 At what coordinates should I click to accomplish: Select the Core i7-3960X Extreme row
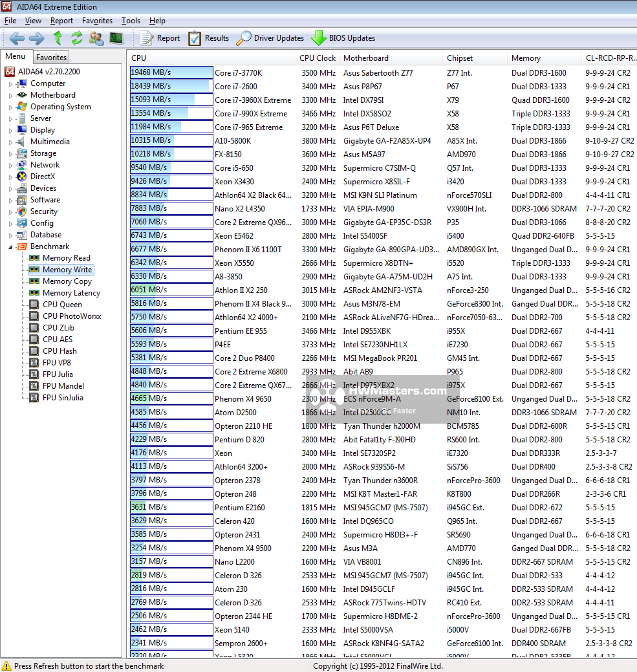383,100
